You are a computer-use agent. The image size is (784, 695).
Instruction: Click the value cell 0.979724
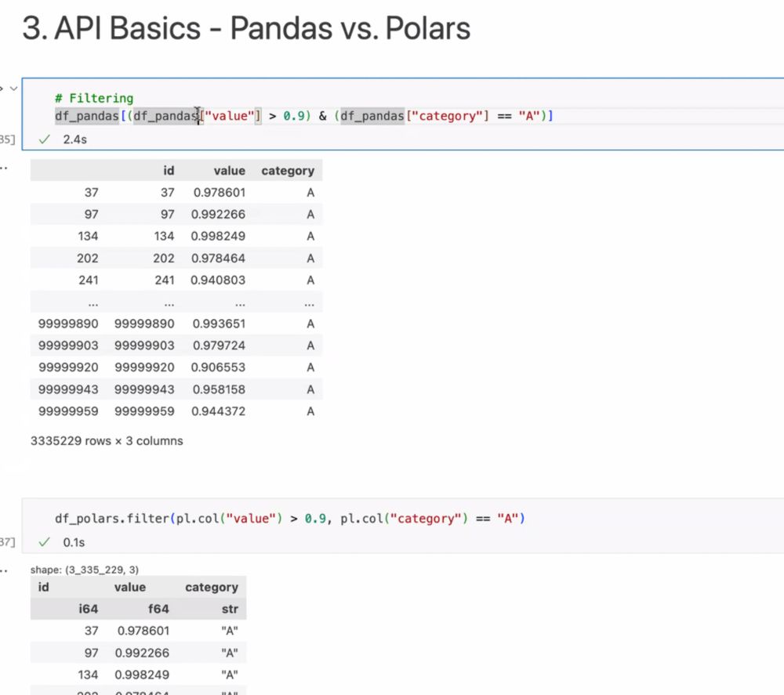pos(219,346)
